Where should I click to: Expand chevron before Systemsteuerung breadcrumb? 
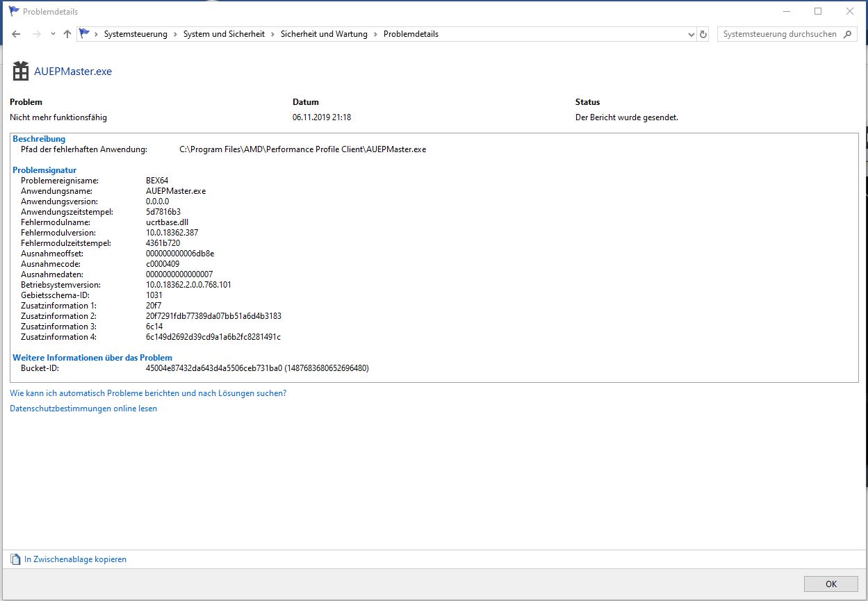96,34
